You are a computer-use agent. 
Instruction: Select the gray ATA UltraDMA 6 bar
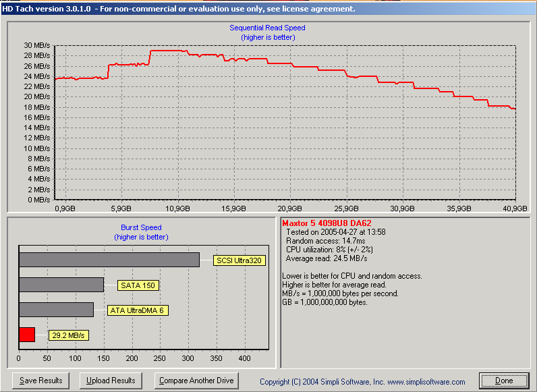click(56, 310)
